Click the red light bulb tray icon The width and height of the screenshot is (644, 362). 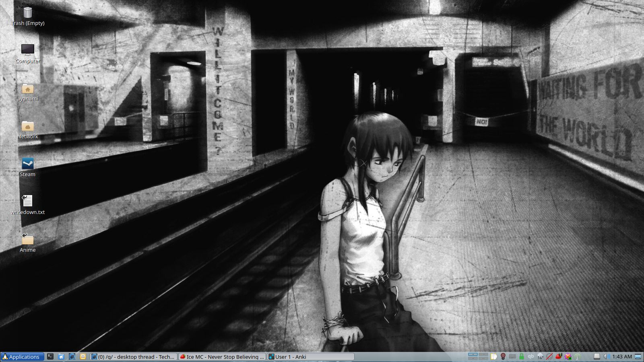coord(503,356)
